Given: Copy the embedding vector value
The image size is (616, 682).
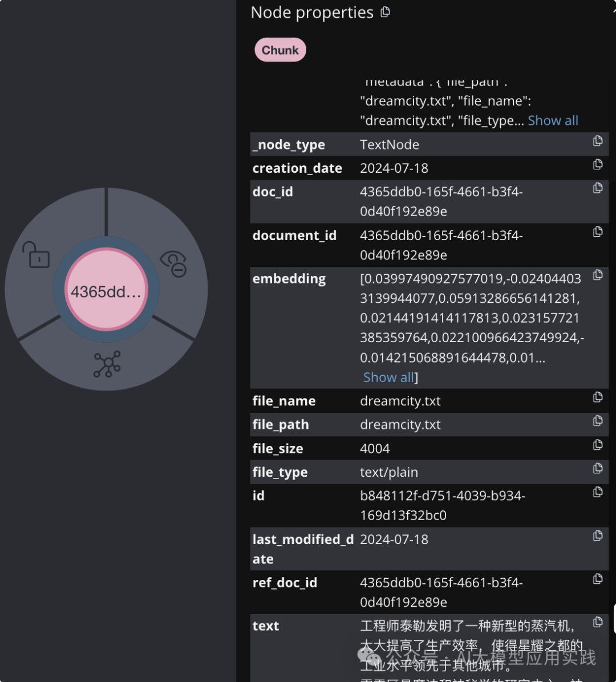Looking at the screenshot, I should click(x=598, y=275).
